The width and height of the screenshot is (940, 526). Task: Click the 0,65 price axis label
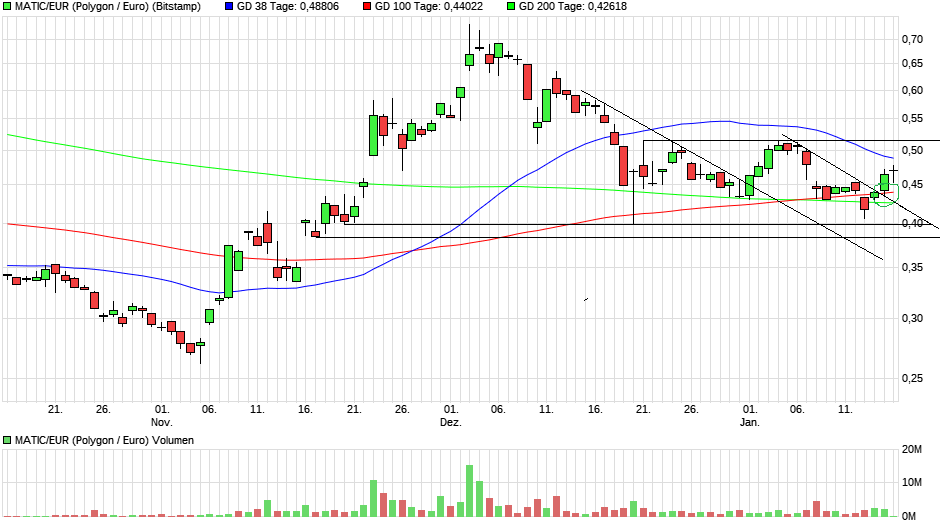(x=912, y=64)
